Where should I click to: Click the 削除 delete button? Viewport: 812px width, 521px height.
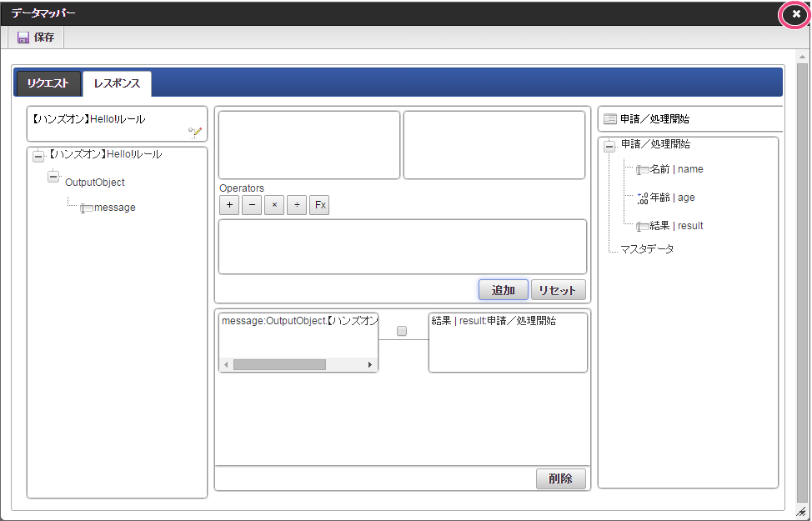[x=561, y=478]
